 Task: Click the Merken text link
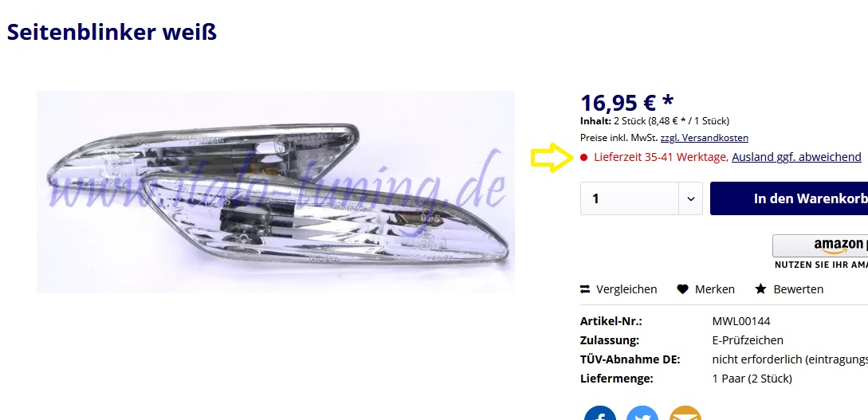(715, 289)
